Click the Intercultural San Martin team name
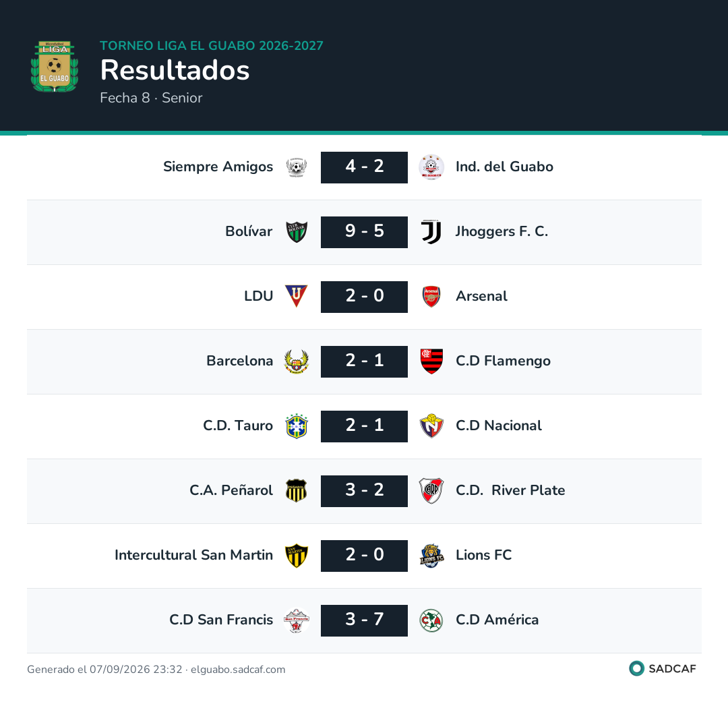The height and width of the screenshot is (704, 728). (x=193, y=555)
